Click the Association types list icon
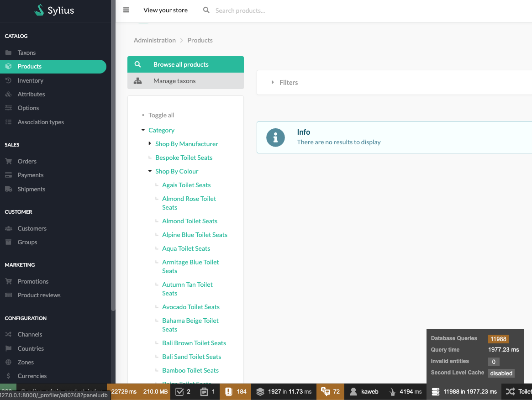Viewport: 532px width, 400px height. [x=9, y=122]
